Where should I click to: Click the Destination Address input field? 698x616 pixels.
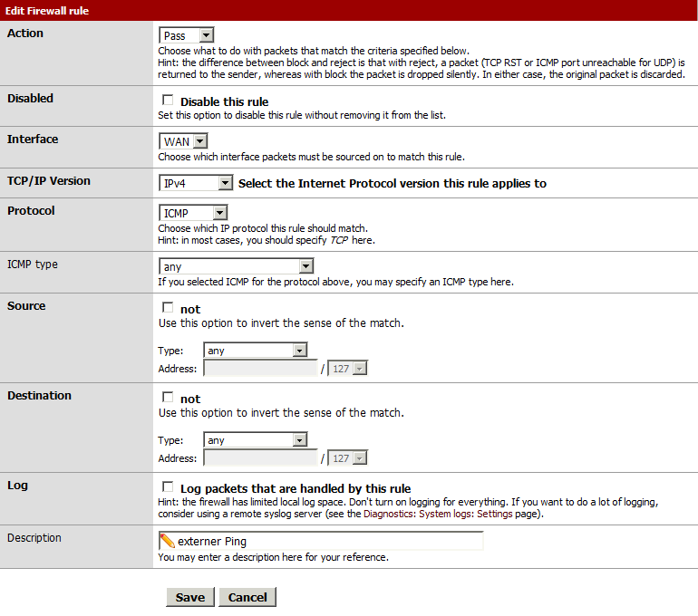261,458
